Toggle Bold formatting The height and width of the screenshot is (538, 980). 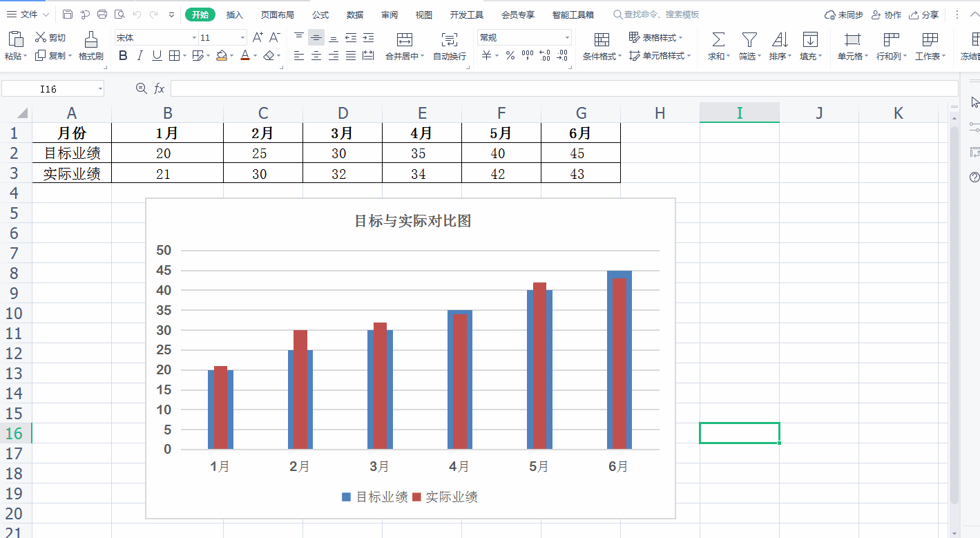pos(123,55)
